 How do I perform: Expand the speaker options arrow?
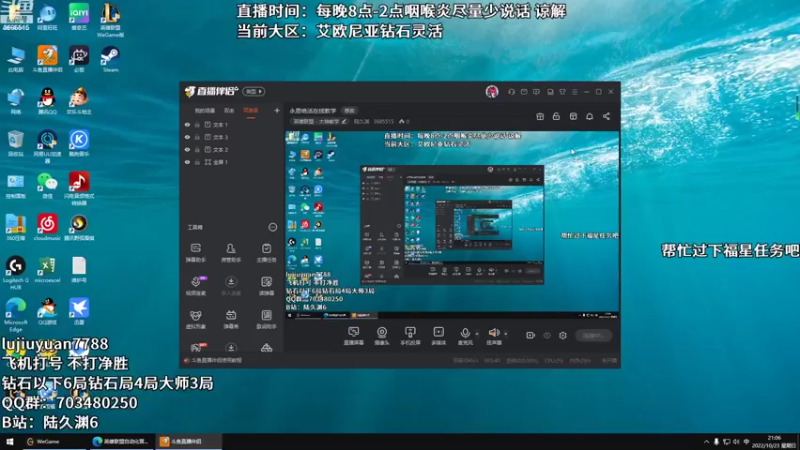click(x=506, y=334)
